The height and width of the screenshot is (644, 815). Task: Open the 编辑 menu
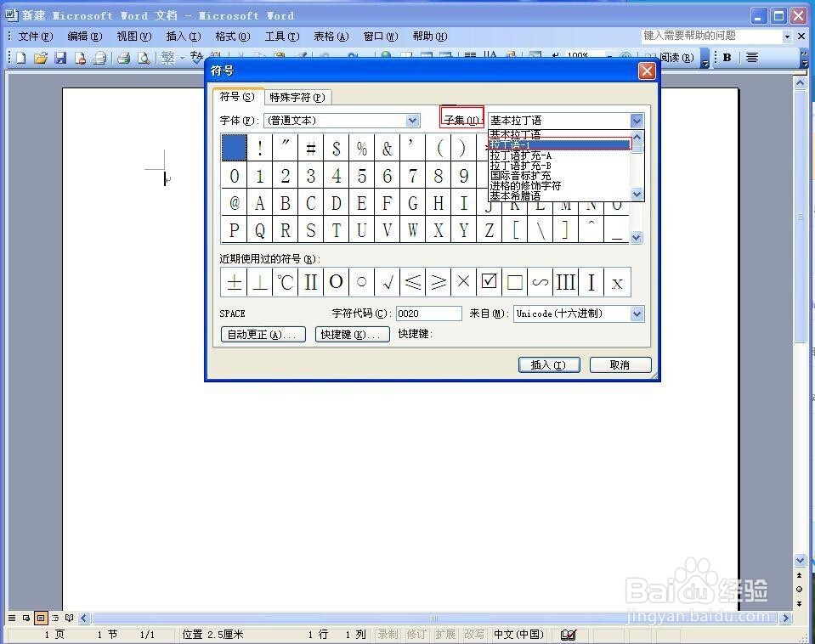pos(85,37)
